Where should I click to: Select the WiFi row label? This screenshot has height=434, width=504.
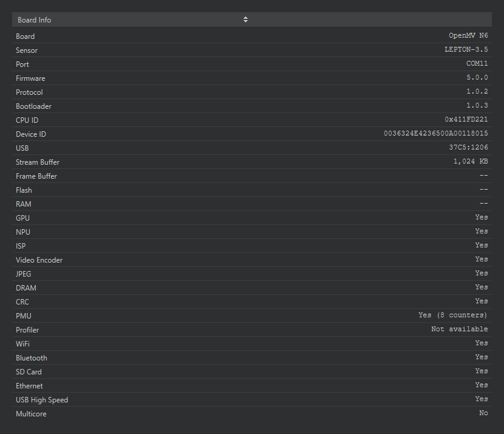pos(22,344)
